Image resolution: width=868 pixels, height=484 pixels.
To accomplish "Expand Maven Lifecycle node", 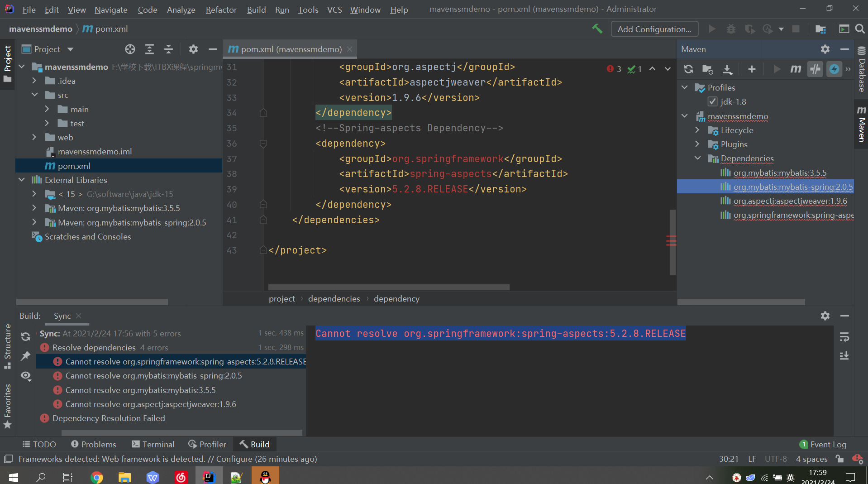I will 697,130.
